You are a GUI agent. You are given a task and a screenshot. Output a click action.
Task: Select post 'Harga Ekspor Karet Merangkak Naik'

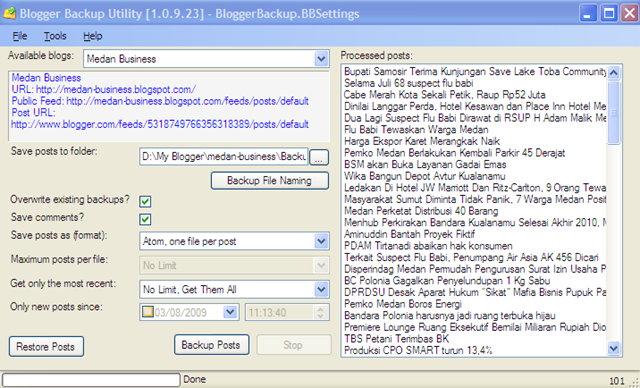(422, 141)
